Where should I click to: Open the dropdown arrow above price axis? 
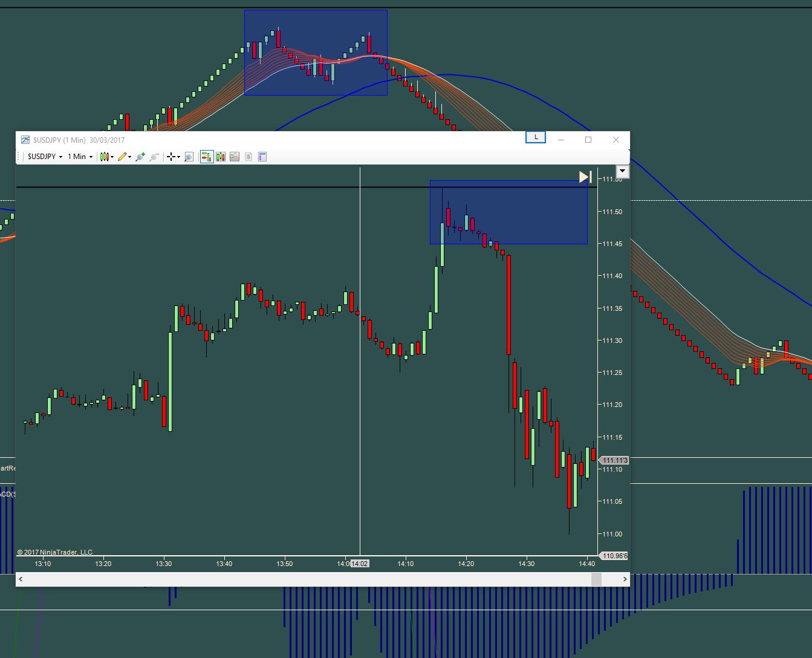[622, 172]
